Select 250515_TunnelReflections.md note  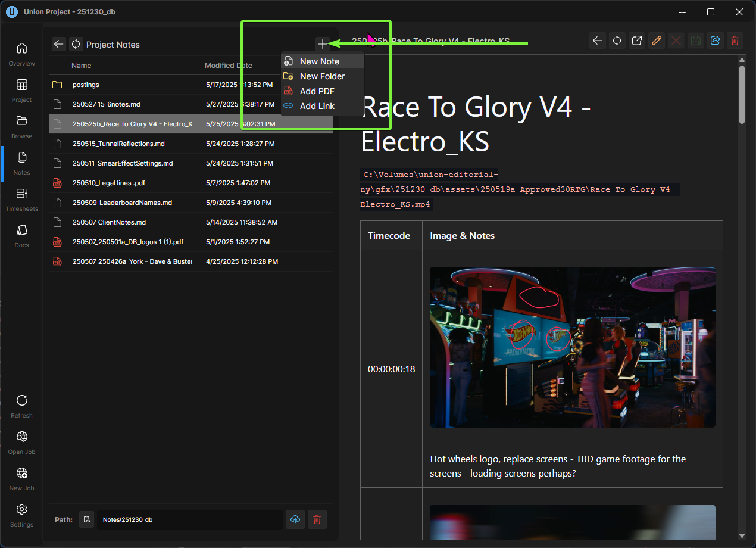coord(190,144)
